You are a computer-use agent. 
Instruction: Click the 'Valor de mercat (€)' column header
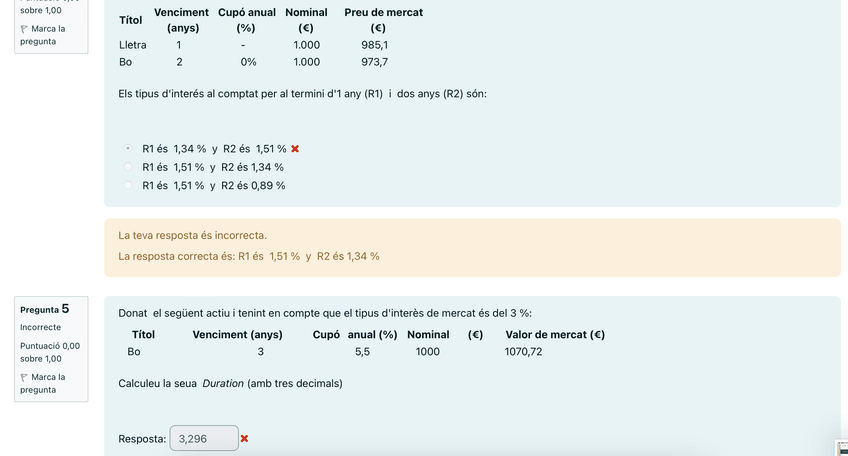(555, 334)
